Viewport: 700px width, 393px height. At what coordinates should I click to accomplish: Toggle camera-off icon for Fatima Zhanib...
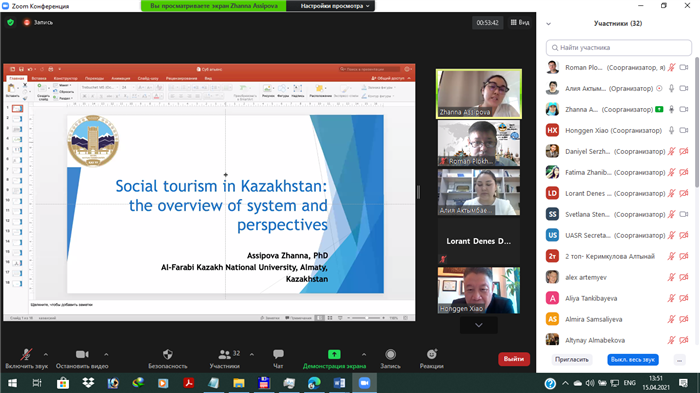point(684,172)
